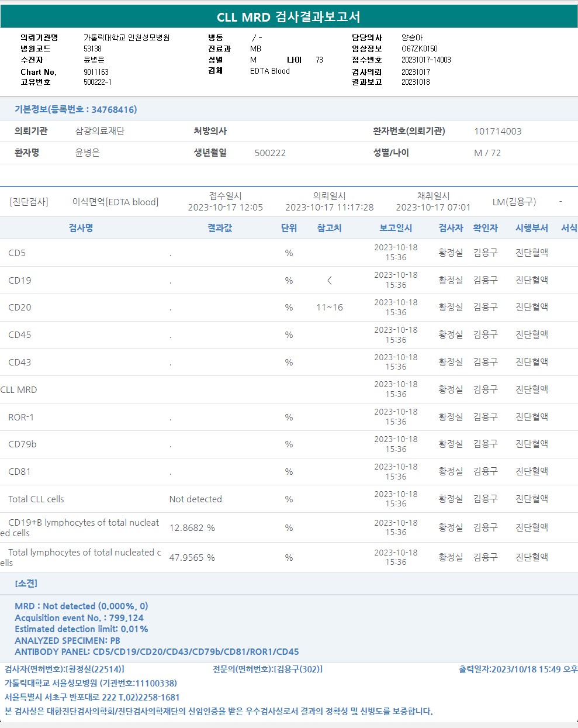The width and height of the screenshot is (578, 728).
Task: Click the 47.9565 % result value
Action: (x=192, y=558)
